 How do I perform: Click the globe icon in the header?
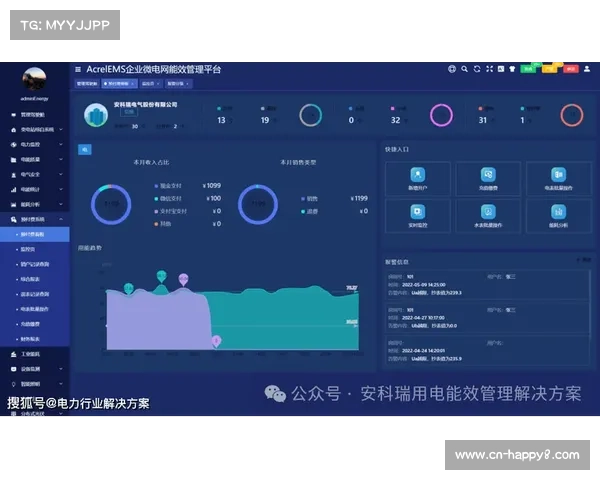[452, 69]
